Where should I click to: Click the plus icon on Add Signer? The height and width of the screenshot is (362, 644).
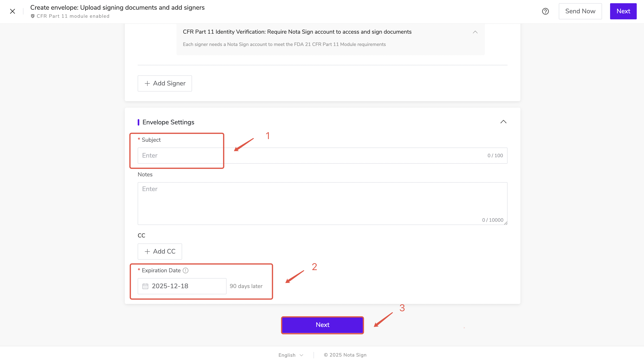pyautogui.click(x=147, y=83)
